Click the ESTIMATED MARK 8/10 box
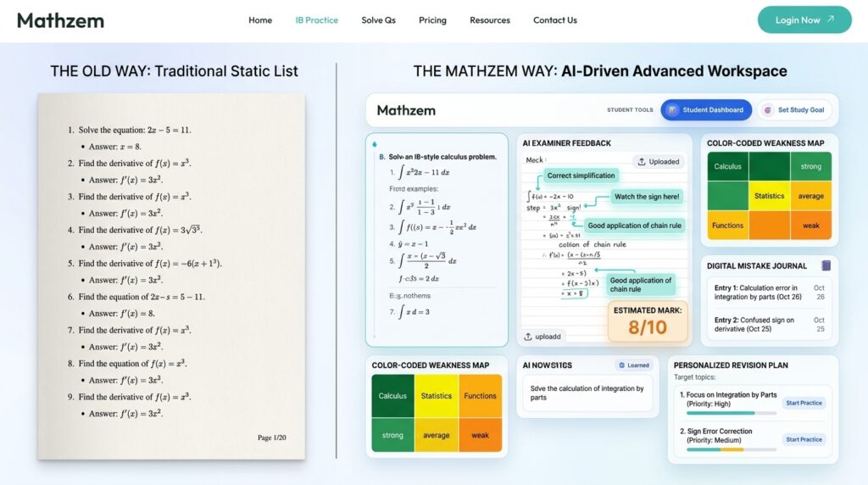Screen dimensions: 868x485 [648, 321]
